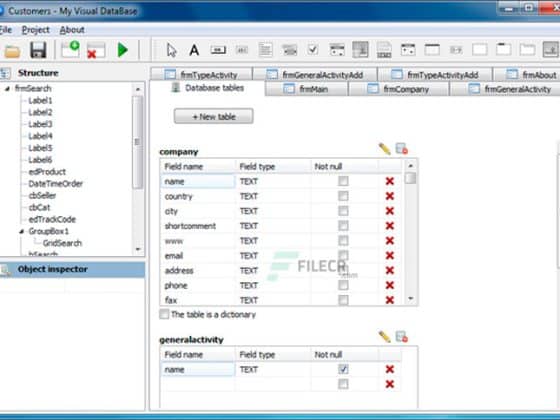Click the company table scroll-down arrow

(x=411, y=298)
